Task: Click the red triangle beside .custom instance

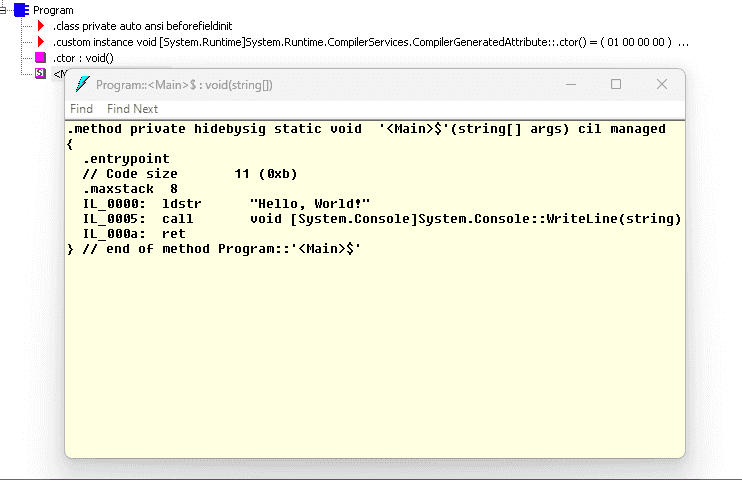Action: coord(41,42)
